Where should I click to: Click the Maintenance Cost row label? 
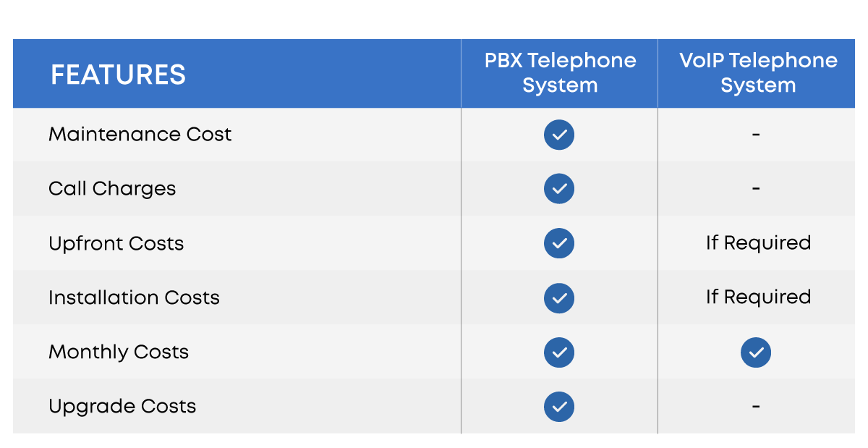[x=140, y=134]
